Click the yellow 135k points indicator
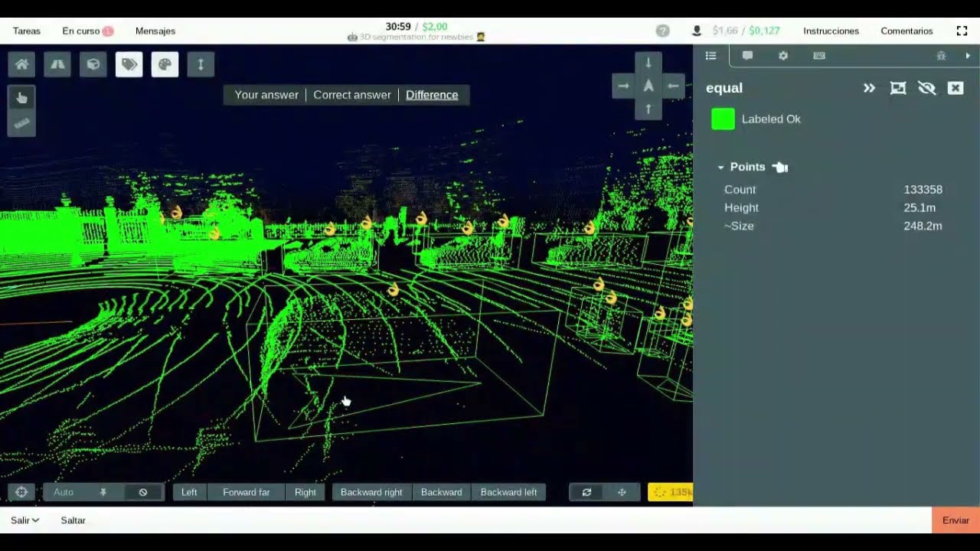This screenshot has width=980, height=551. [x=671, y=492]
